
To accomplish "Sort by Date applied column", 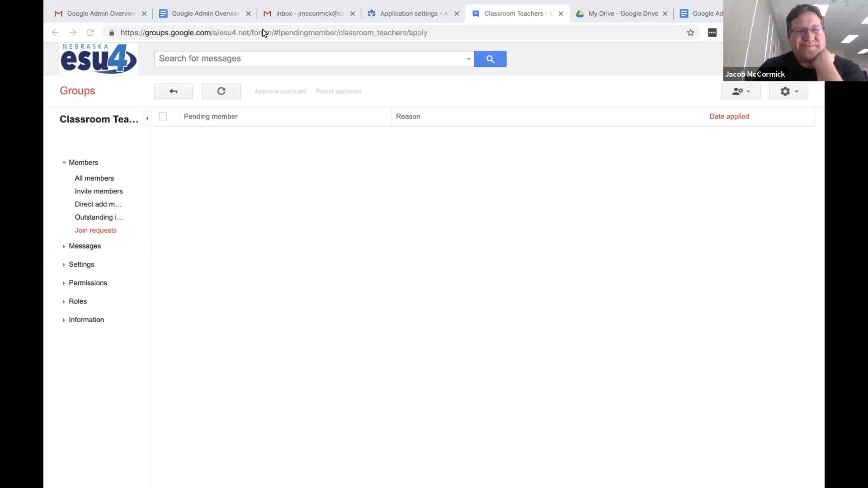I will [x=729, y=117].
